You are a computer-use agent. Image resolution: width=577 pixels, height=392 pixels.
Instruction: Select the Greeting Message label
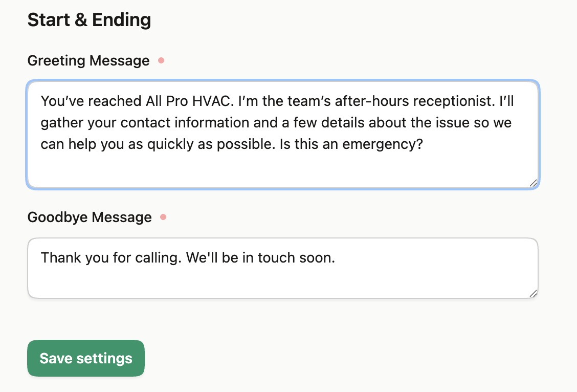click(88, 60)
